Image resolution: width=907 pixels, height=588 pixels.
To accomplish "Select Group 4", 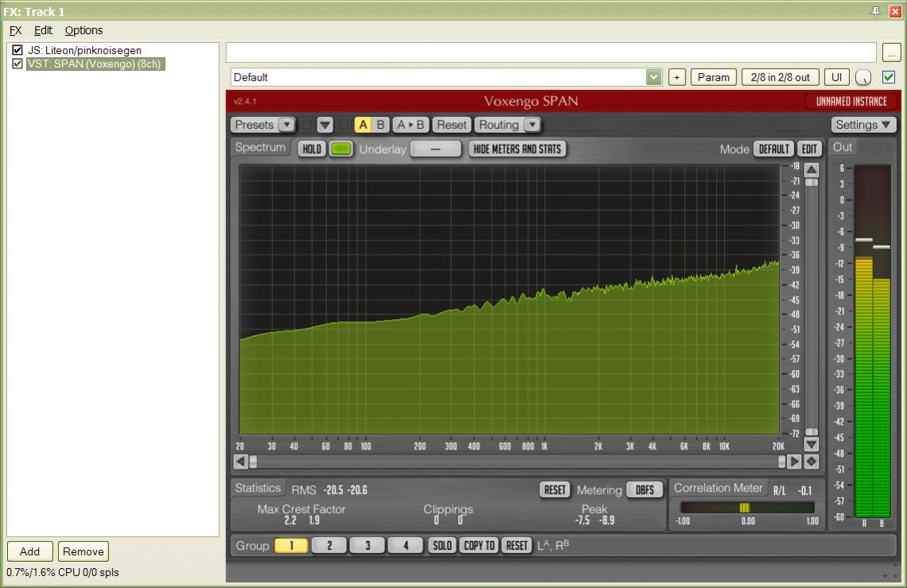I will (406, 546).
